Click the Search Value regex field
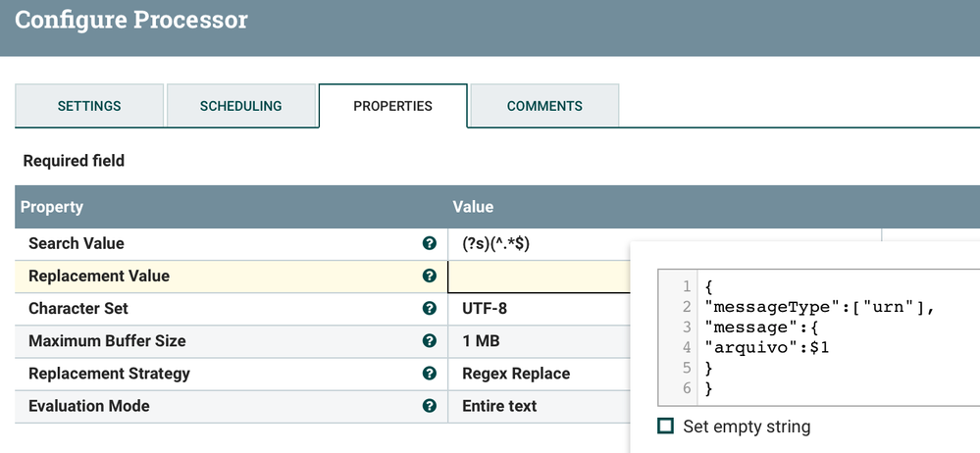This screenshot has height=453, width=980. 496,243
